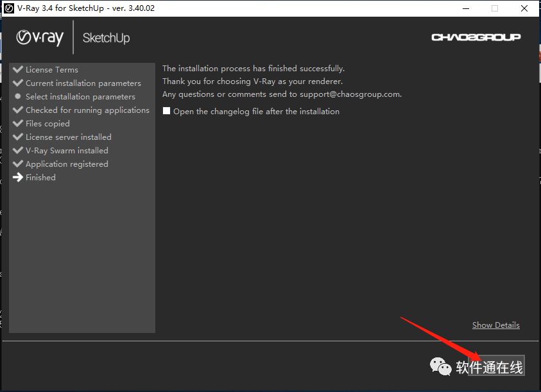
Task: Close the V-Ray installer window
Action: (524, 8)
